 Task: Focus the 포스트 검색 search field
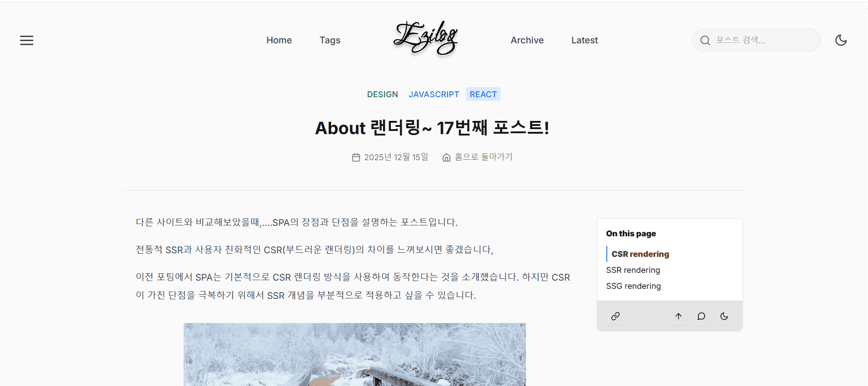(x=756, y=40)
